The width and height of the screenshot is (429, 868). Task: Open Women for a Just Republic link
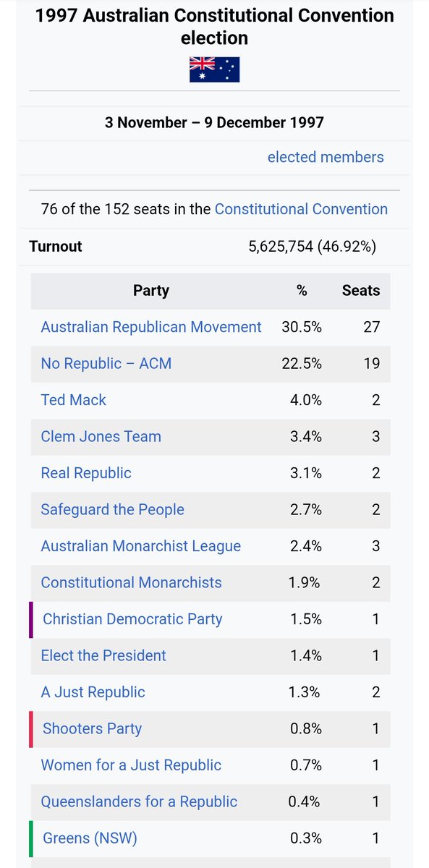click(x=132, y=765)
